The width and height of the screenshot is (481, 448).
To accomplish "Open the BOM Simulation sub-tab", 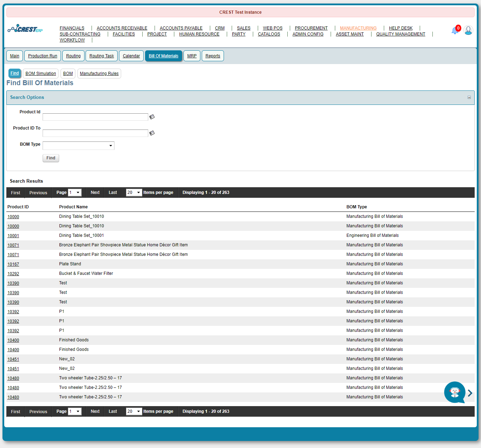I will [x=40, y=74].
